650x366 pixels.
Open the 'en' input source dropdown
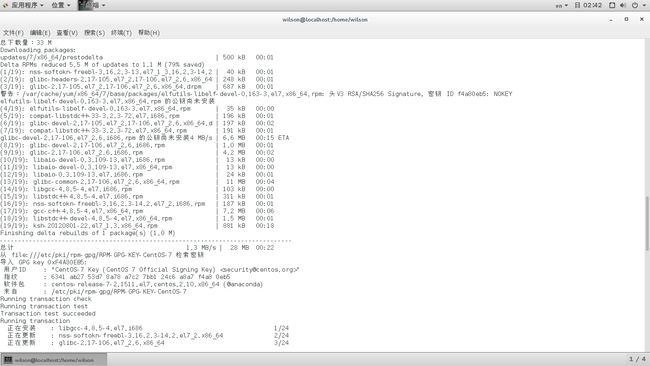point(562,5)
